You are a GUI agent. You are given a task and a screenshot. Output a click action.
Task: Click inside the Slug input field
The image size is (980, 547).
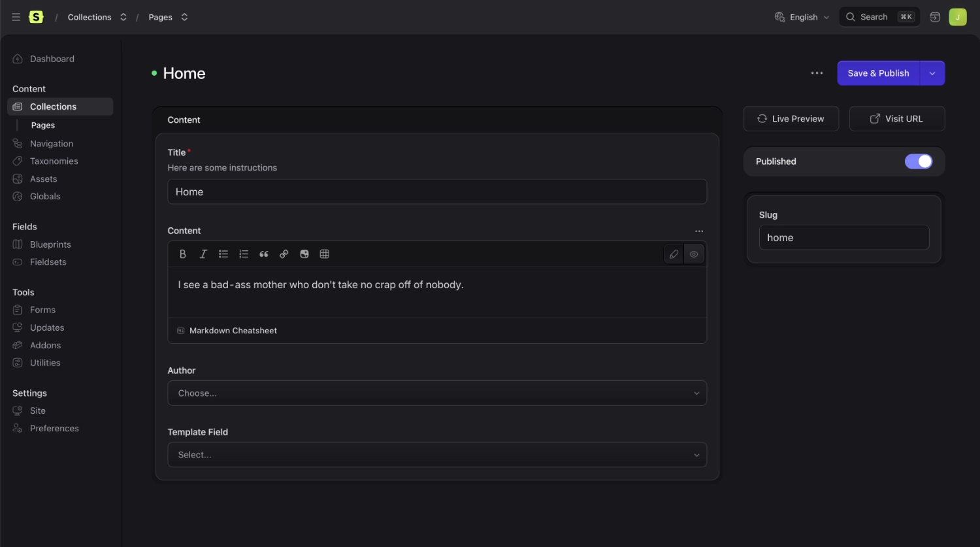tap(843, 237)
